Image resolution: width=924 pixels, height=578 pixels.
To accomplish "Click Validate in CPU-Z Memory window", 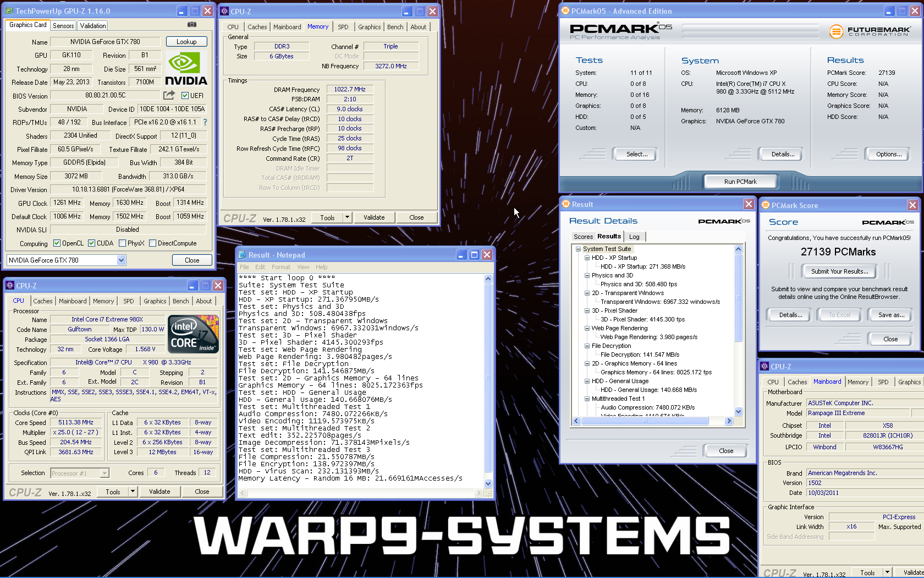I will 374,217.
